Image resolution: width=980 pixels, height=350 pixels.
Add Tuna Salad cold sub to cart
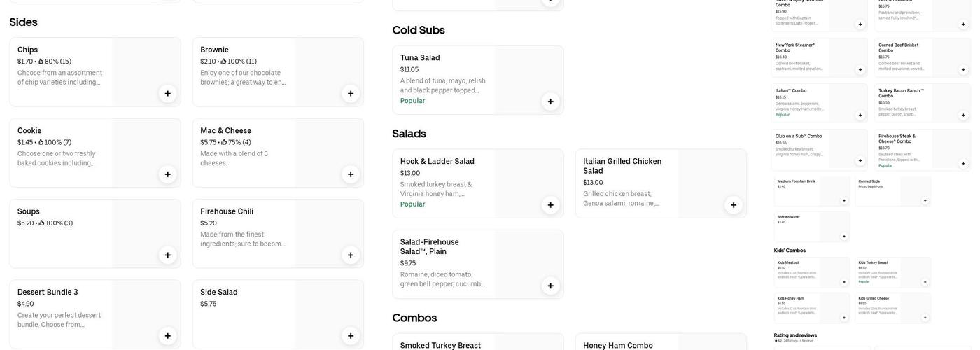pyautogui.click(x=550, y=101)
